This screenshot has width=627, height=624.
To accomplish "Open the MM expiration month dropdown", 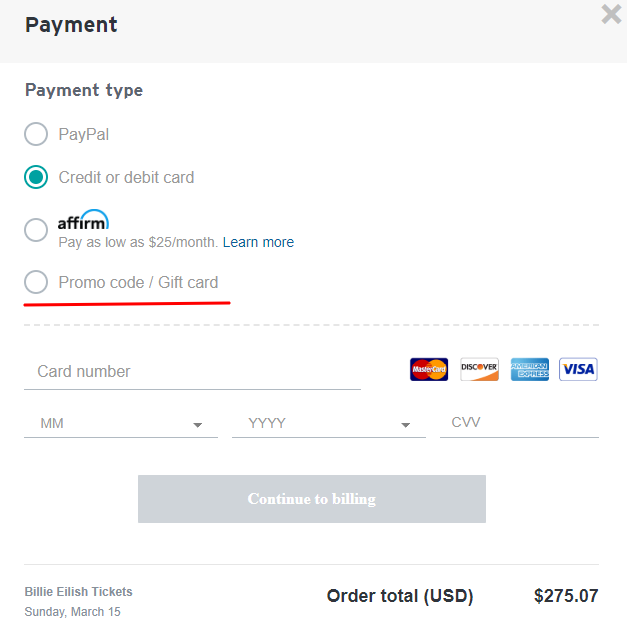I will 121,424.
